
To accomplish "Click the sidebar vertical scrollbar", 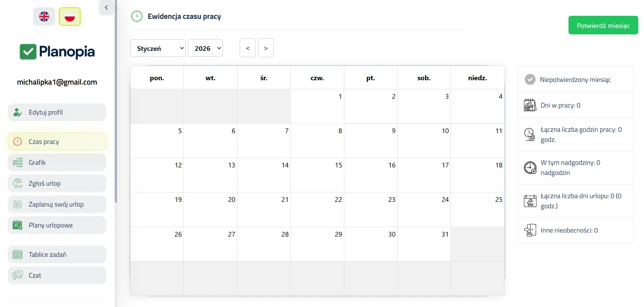I will pyautogui.click(x=116, y=101).
